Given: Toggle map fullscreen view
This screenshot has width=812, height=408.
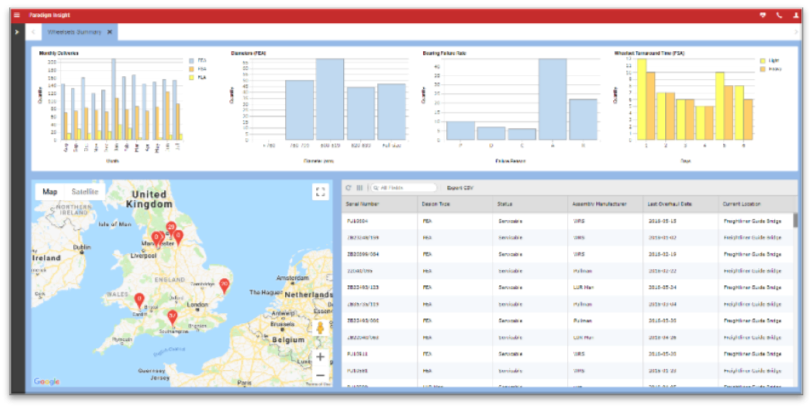Looking at the screenshot, I should click(x=320, y=192).
